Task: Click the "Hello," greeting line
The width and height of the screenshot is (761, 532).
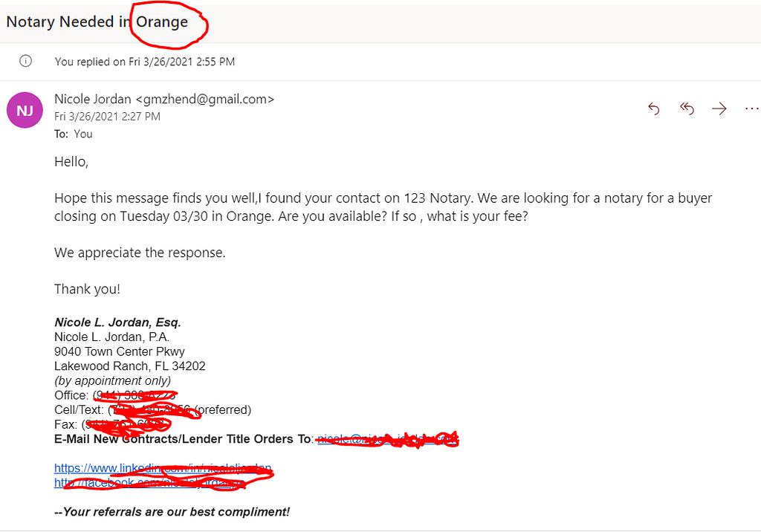Action: coord(71,161)
